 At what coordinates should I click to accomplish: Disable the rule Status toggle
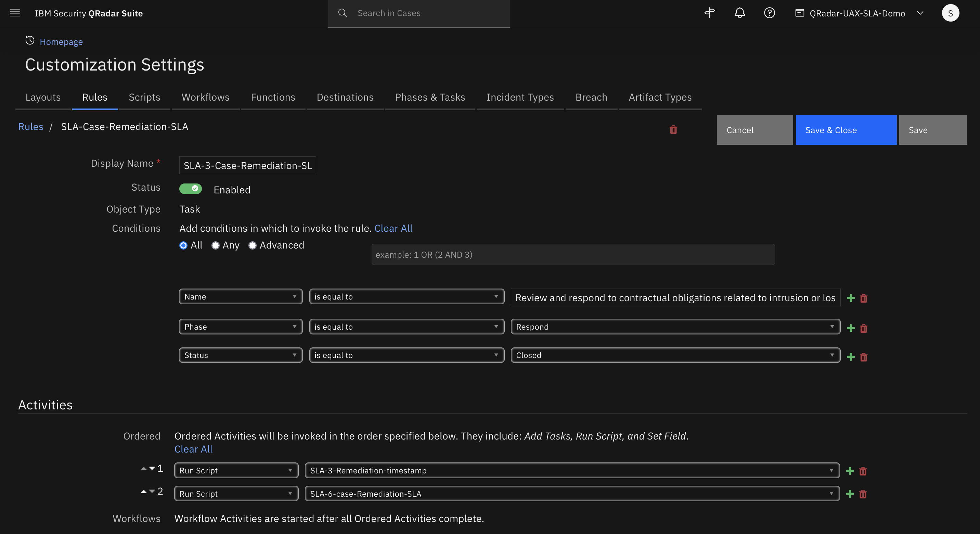191,189
